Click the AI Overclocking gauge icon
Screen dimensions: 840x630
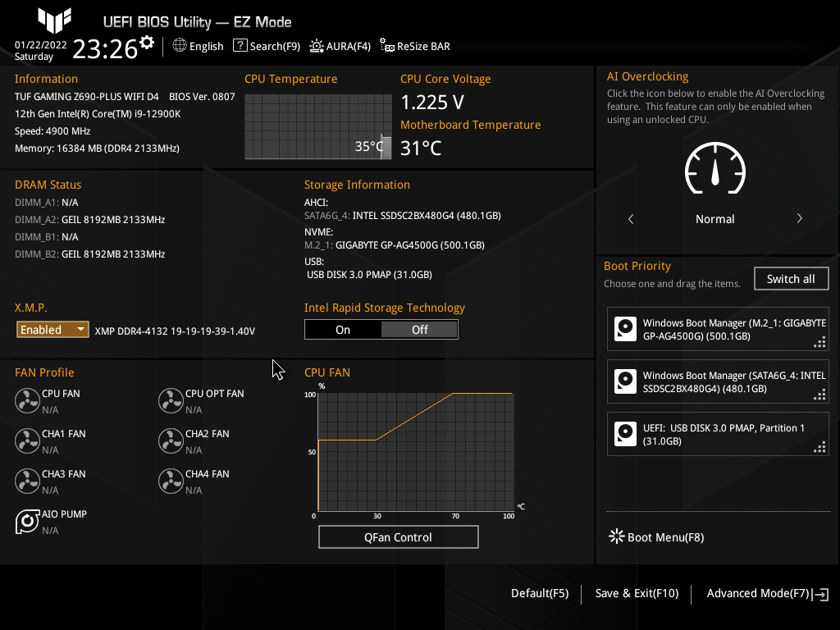click(715, 168)
